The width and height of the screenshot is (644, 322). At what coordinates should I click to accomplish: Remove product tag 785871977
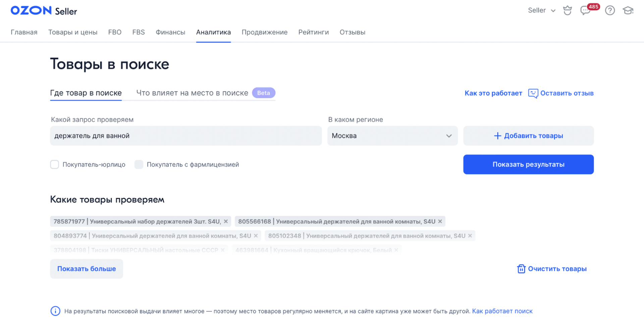point(226,221)
